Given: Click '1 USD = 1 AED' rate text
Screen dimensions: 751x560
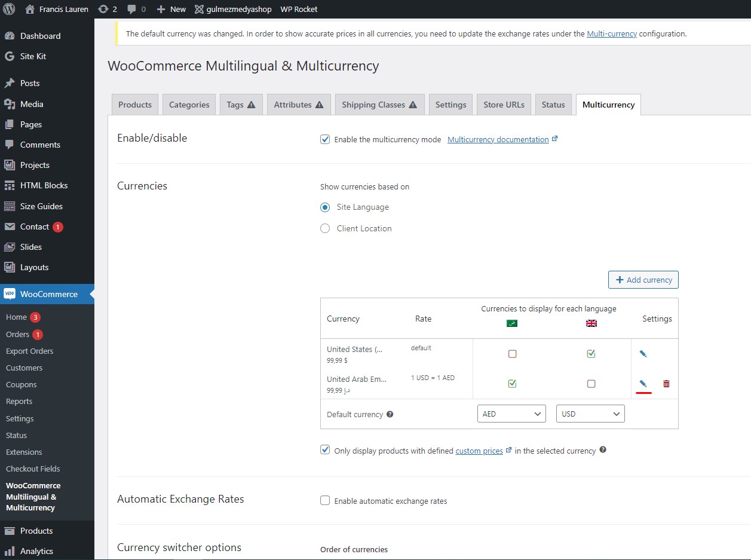Looking at the screenshot, I should 433,378.
